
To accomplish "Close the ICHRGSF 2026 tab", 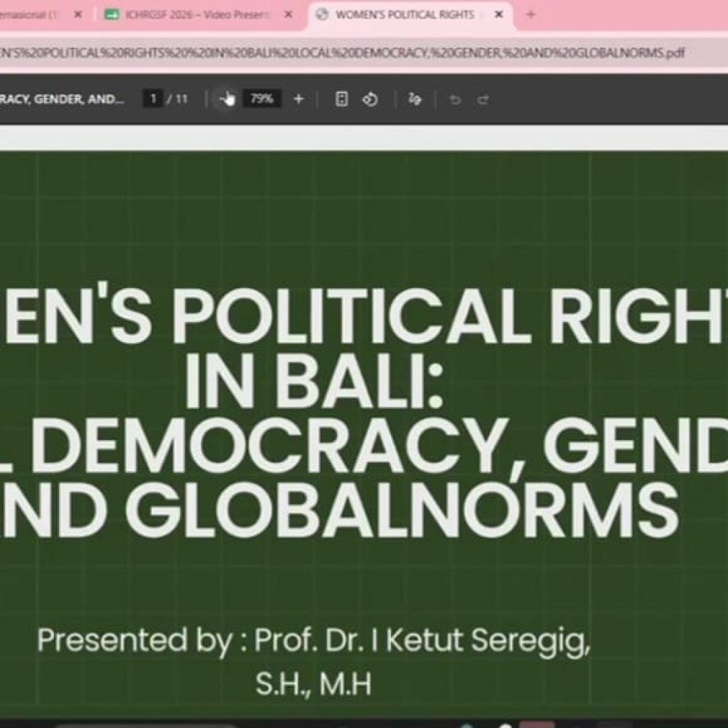I will point(289,14).
